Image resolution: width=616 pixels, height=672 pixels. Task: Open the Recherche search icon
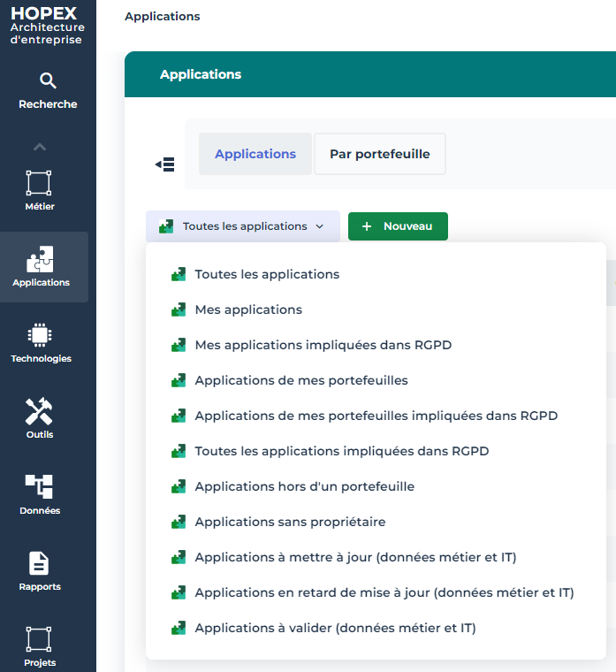pos(48,81)
